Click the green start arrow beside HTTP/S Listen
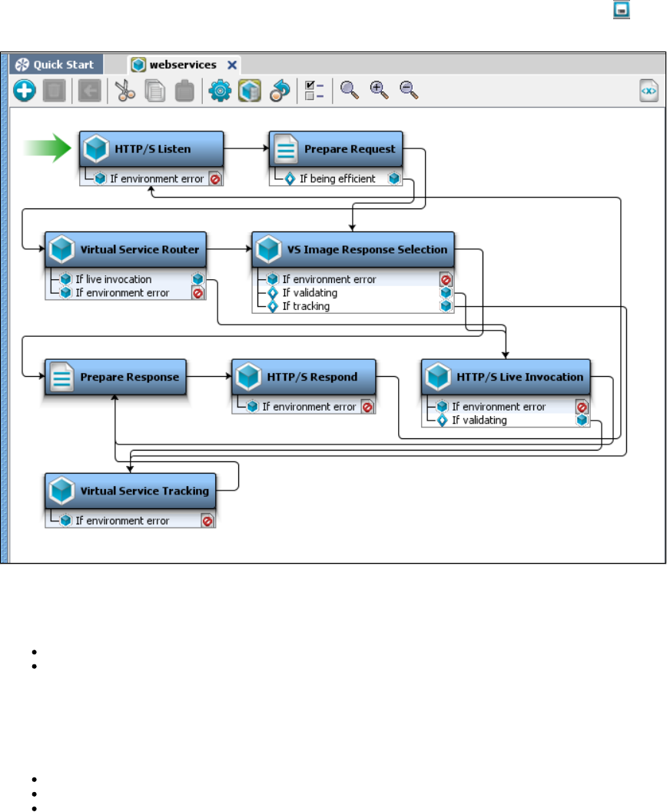667x812 pixels. [47, 148]
